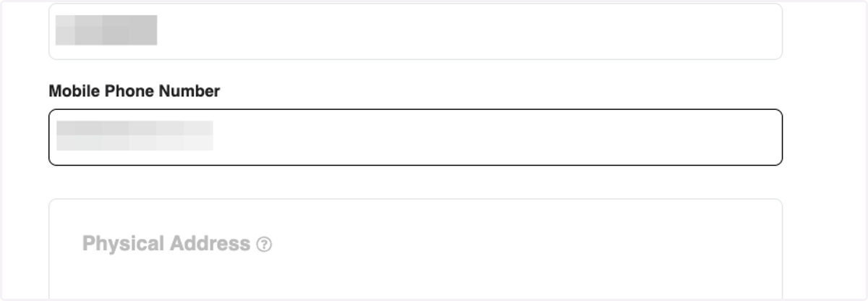Click the word Number in the field label
Screen dimensions: 868x301
click(195, 91)
